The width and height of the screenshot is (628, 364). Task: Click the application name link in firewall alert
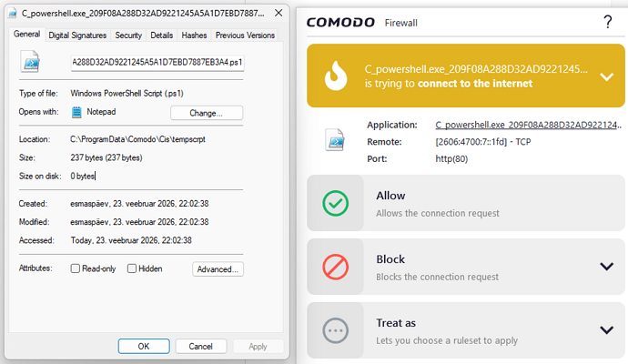tap(527, 125)
